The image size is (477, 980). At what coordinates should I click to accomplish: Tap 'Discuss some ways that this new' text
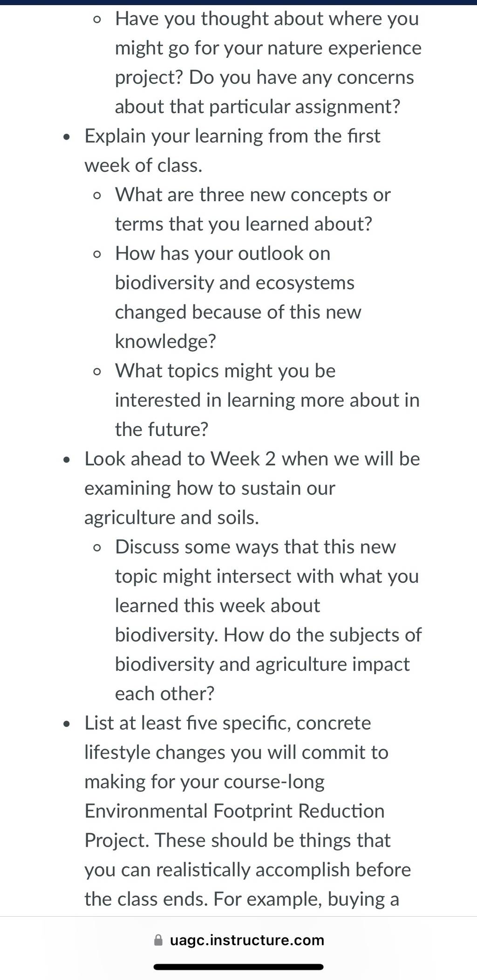point(256,547)
